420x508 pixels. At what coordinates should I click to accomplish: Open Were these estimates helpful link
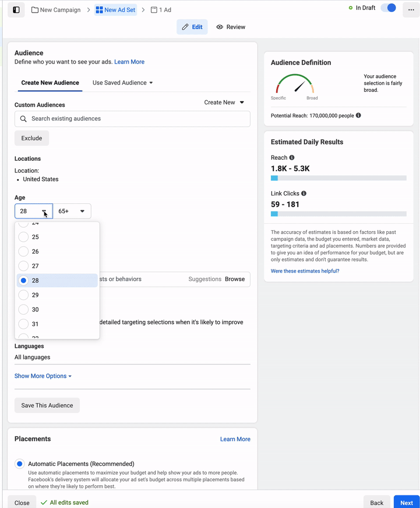[x=305, y=271]
